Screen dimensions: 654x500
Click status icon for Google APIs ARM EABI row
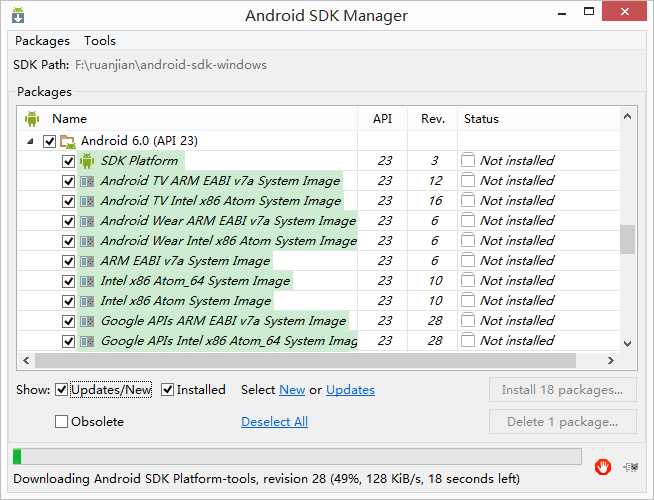tap(468, 320)
